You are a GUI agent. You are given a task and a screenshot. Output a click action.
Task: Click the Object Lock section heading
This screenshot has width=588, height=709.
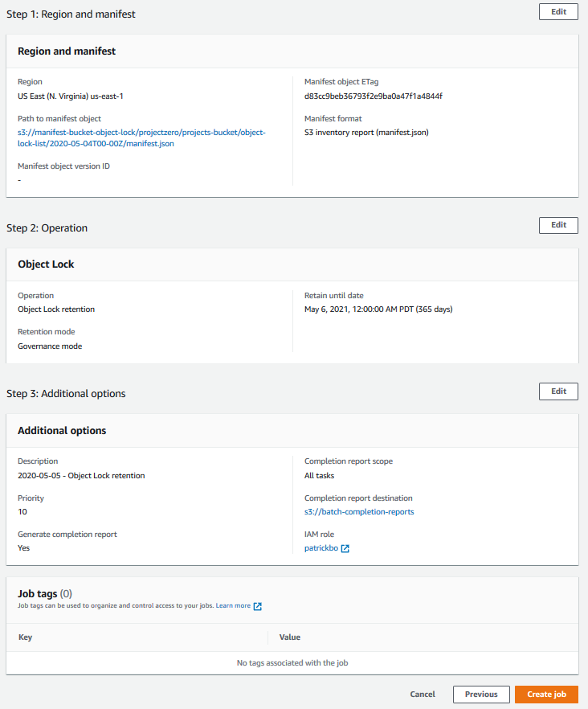tap(46, 264)
